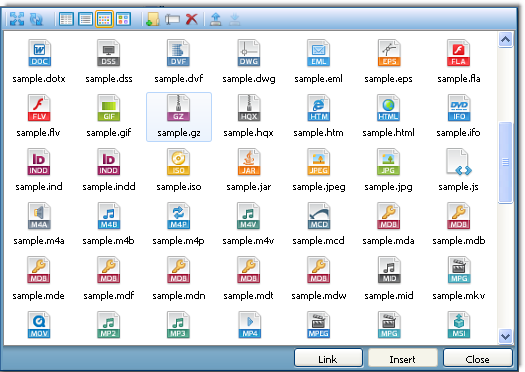Close the file browser dialog
525x372 pixels.
[478, 359]
